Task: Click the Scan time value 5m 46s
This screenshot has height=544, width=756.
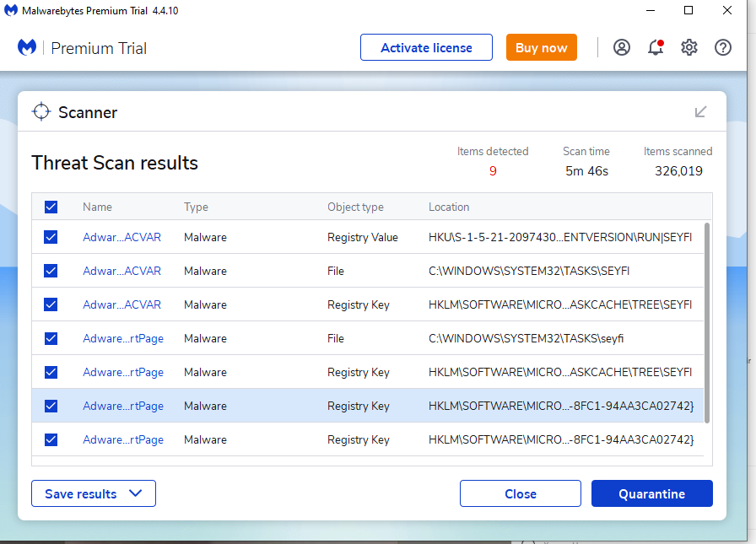Action: [x=586, y=171]
